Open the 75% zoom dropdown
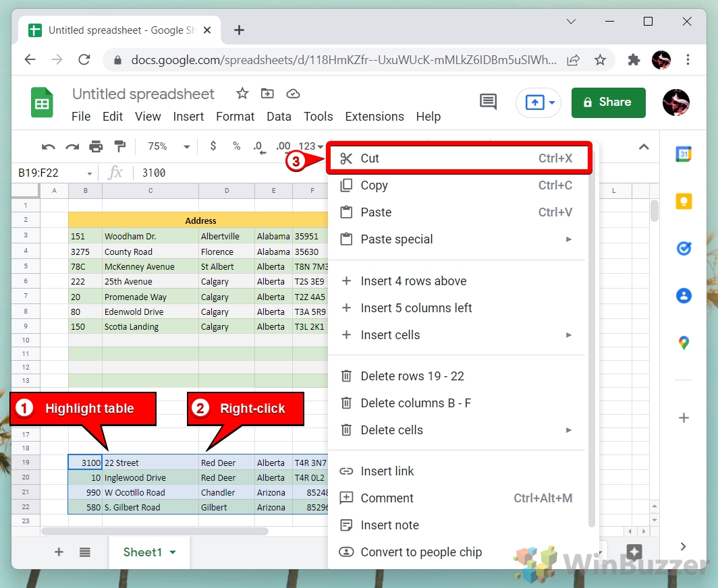This screenshot has height=588, width=718. pos(168,146)
